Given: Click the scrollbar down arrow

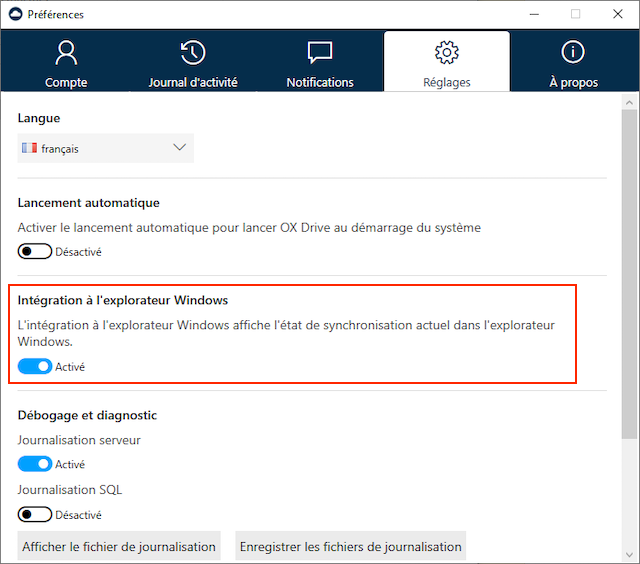Looking at the screenshot, I should click(629, 554).
